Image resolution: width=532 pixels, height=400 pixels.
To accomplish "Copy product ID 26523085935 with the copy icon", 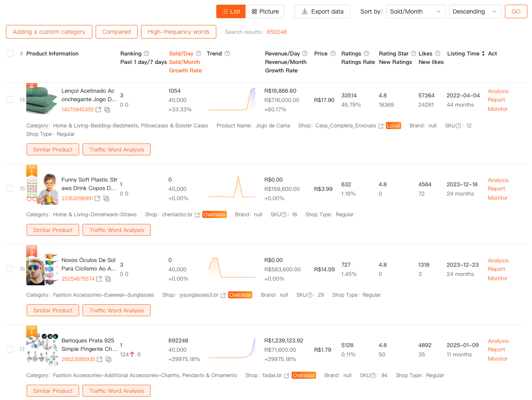I will point(108,359).
